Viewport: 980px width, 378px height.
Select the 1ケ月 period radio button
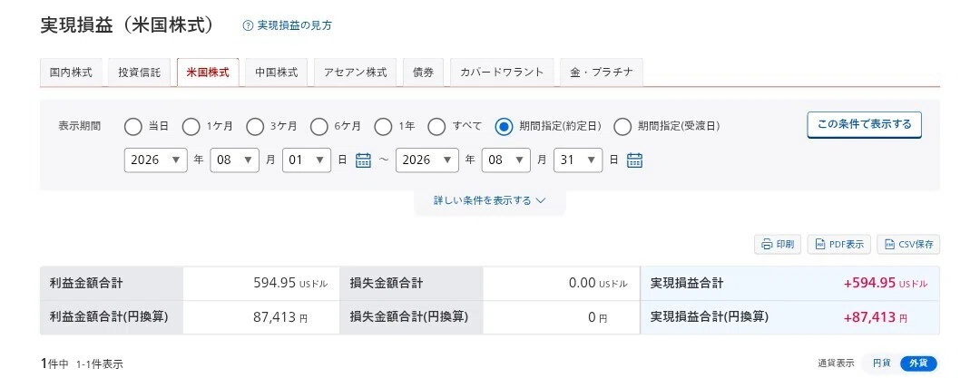coord(191,127)
